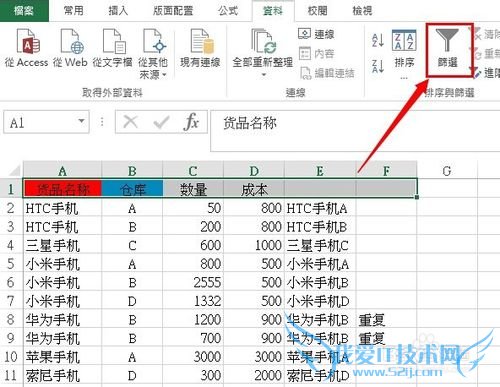
Task: Switch to the Formulas (公式) tab
Action: (x=228, y=11)
